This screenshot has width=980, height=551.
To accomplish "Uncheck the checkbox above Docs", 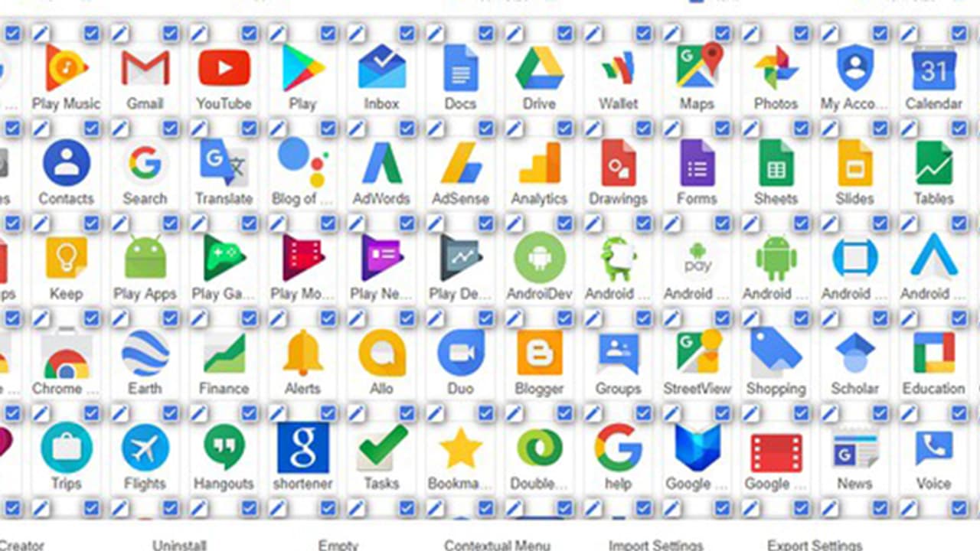I will 486,33.
